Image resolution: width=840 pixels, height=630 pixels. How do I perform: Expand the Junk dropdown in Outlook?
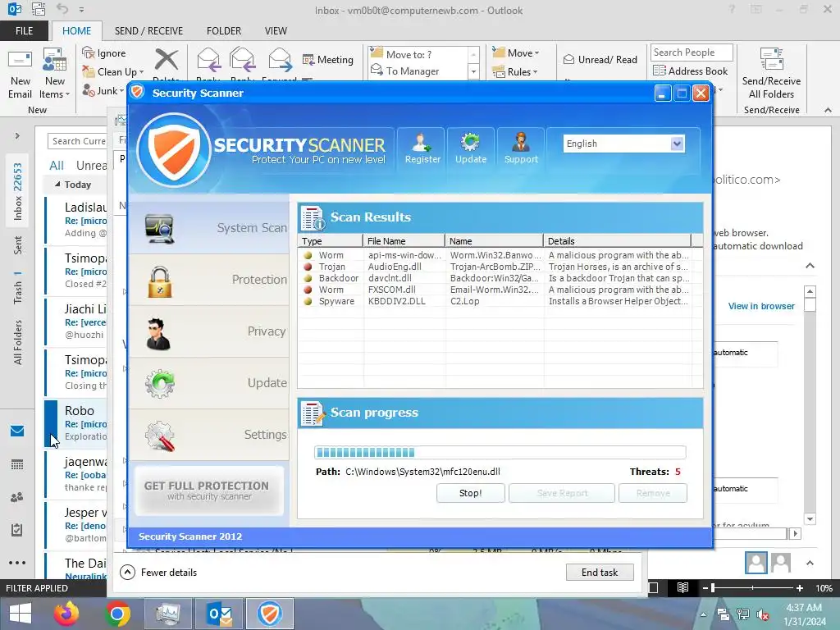click(x=121, y=90)
